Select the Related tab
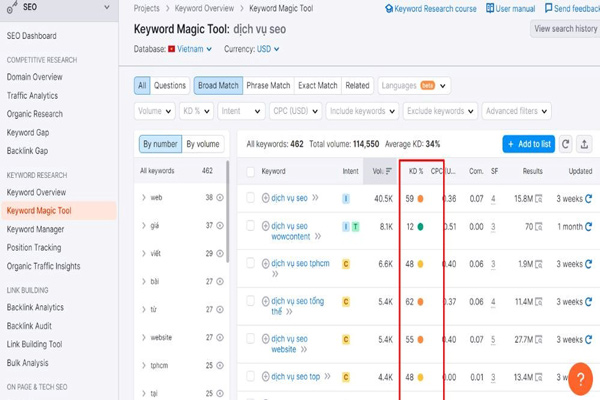Viewport: 600px width, 400px height. click(357, 85)
